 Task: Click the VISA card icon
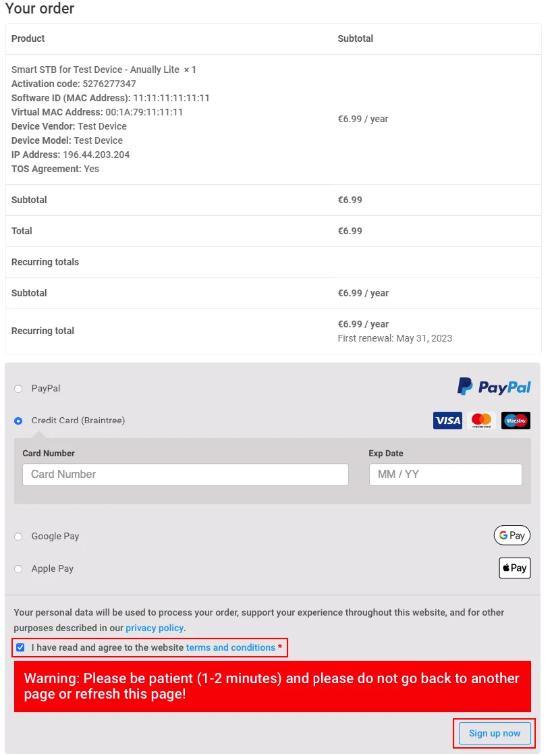pyautogui.click(x=447, y=421)
